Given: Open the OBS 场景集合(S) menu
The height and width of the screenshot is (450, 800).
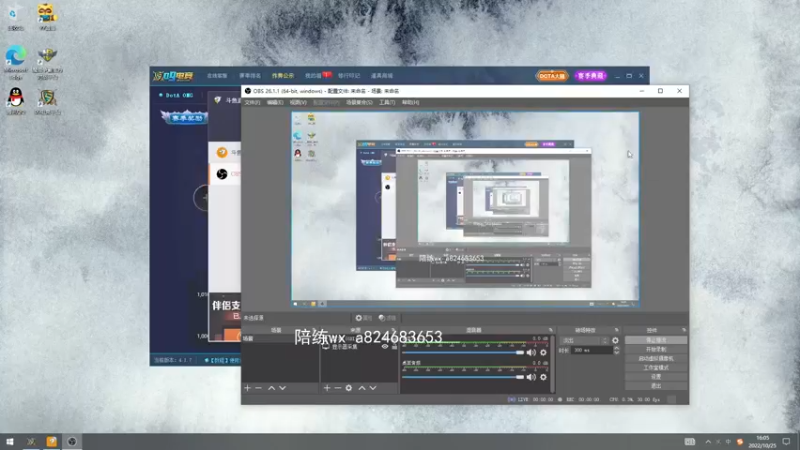Looking at the screenshot, I should click(359, 103).
